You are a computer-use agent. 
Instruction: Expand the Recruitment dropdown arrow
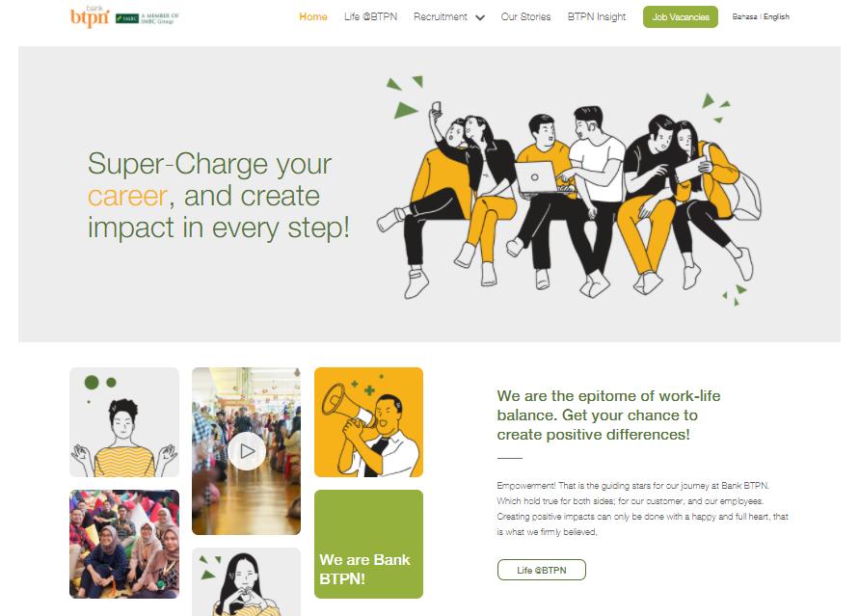(x=480, y=17)
